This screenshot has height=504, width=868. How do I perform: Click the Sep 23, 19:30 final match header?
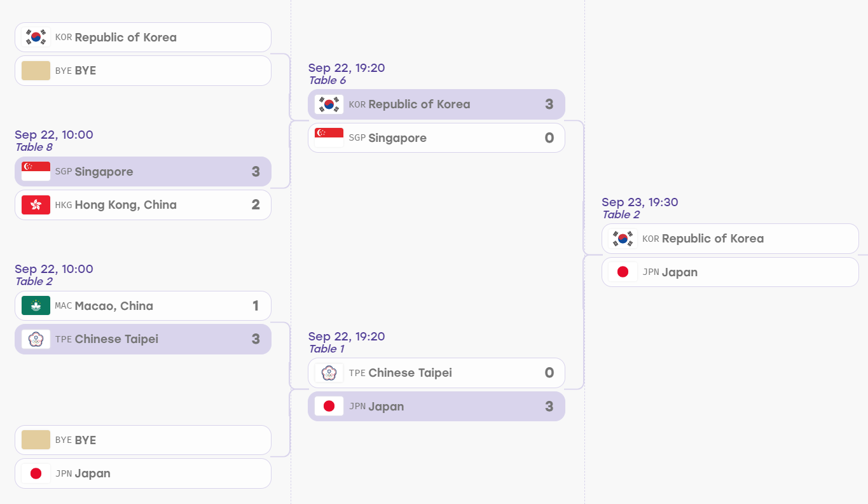tap(640, 208)
